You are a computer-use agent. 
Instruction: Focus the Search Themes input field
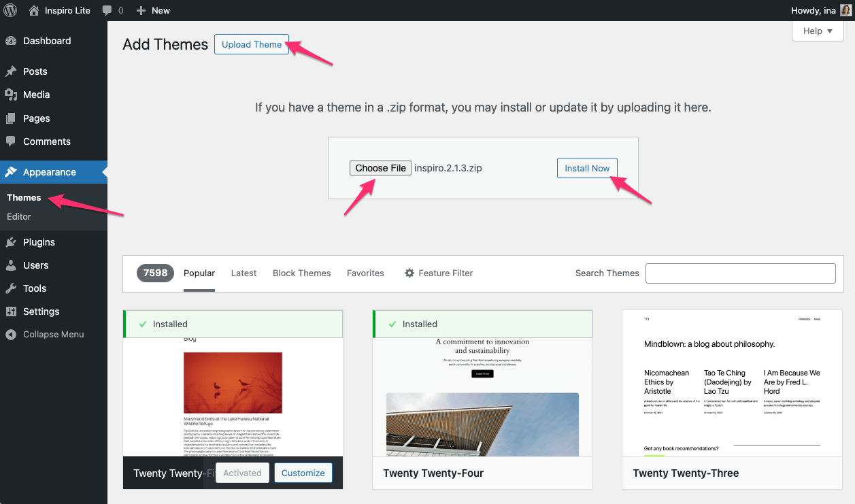(740, 273)
